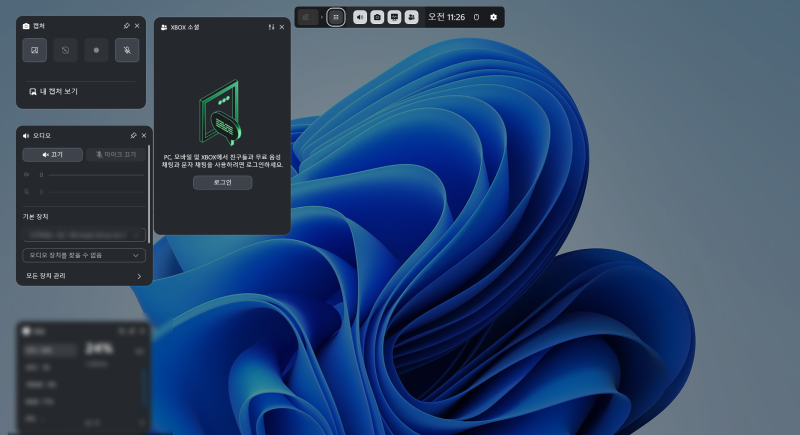Click the 로그인 (sign in) button
This screenshot has height=435, width=800.
tap(222, 183)
